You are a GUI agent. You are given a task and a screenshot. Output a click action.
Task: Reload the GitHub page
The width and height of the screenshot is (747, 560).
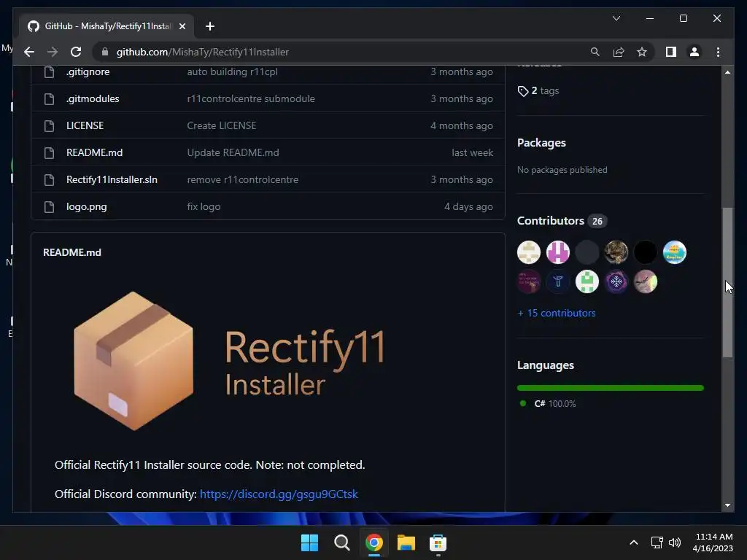coord(76,52)
